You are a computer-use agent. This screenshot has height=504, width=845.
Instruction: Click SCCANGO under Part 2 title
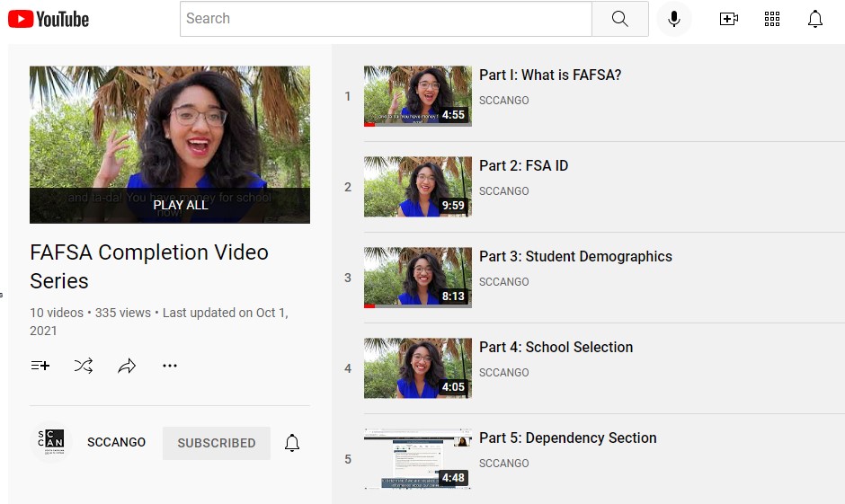pyautogui.click(x=504, y=191)
